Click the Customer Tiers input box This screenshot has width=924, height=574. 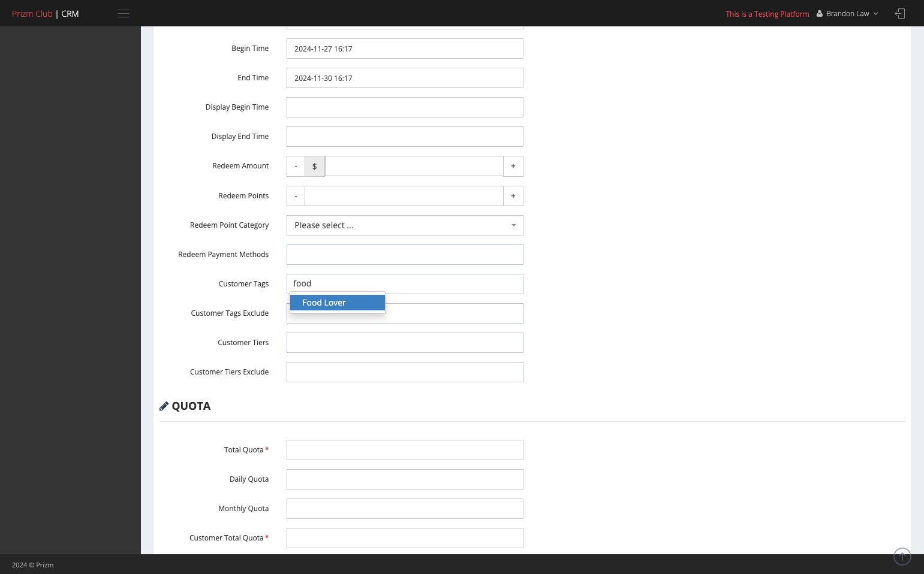pos(405,343)
